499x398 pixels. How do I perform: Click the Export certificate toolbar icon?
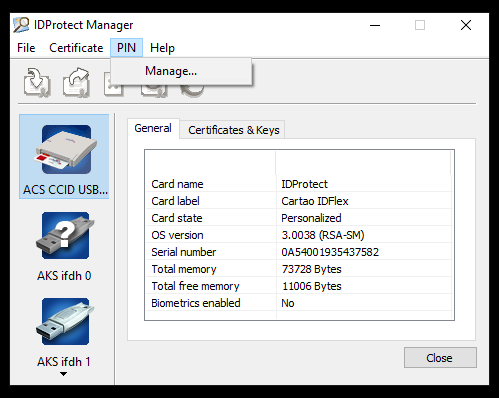pos(76,83)
